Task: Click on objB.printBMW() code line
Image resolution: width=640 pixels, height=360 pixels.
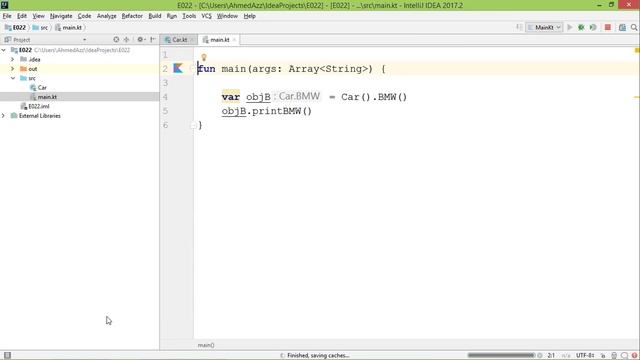Action: coord(267,111)
